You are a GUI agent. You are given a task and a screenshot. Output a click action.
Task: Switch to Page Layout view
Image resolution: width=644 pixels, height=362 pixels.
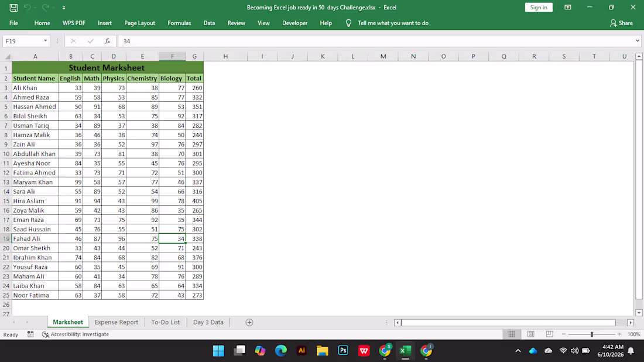coord(530,334)
